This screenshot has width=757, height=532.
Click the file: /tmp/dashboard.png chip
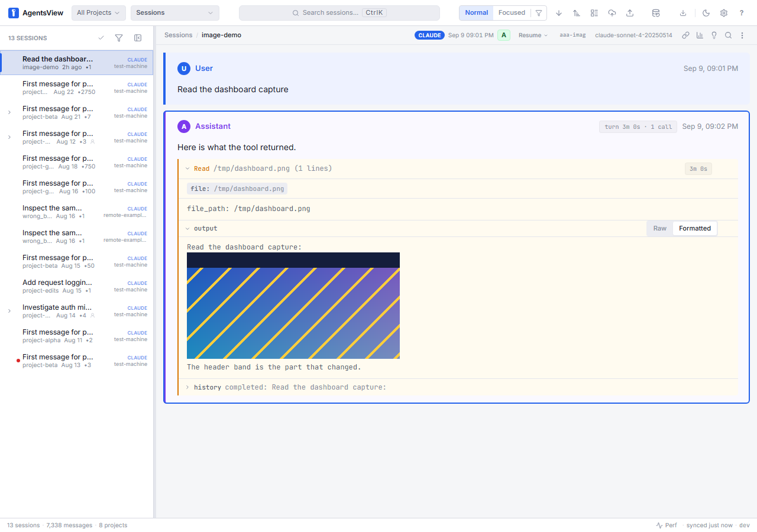(x=237, y=189)
